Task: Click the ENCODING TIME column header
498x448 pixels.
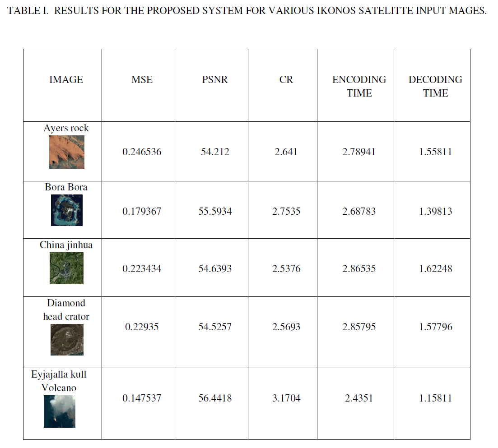Action: coord(359,86)
